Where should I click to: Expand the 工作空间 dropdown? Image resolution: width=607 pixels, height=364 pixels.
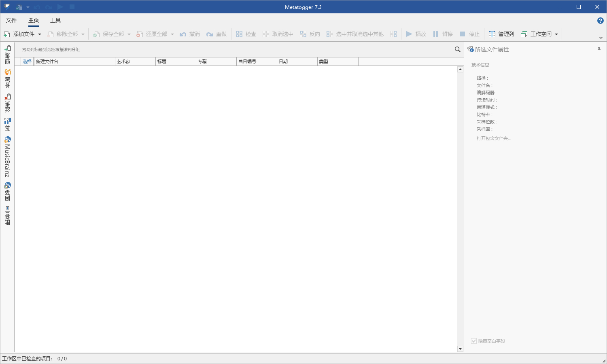pos(556,34)
